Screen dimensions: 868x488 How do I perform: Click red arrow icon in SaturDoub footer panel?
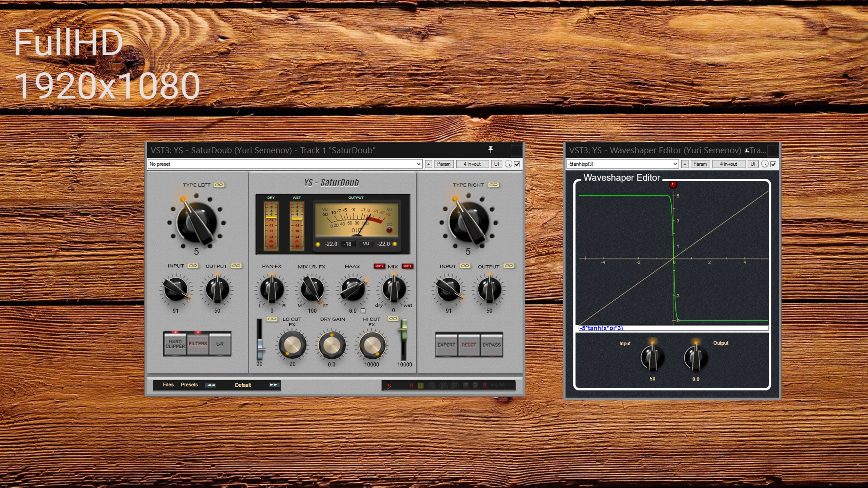pos(388,385)
